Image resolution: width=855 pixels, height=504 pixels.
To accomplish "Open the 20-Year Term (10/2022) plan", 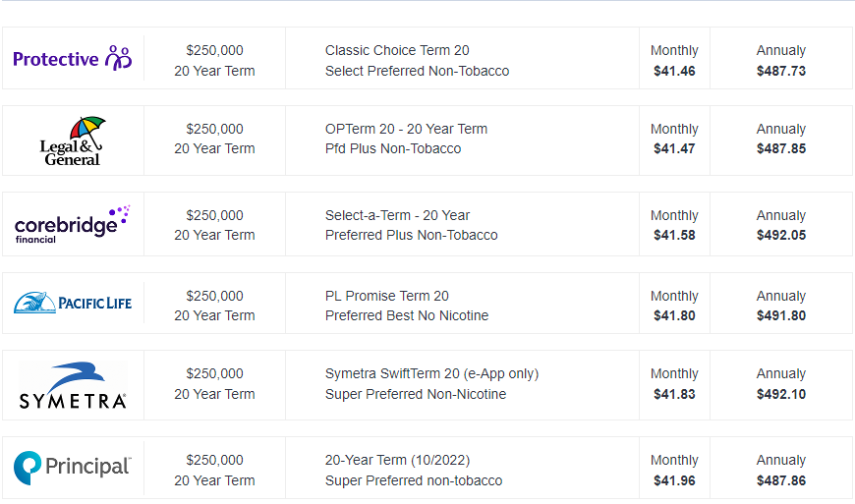I will pyautogui.click(x=397, y=460).
